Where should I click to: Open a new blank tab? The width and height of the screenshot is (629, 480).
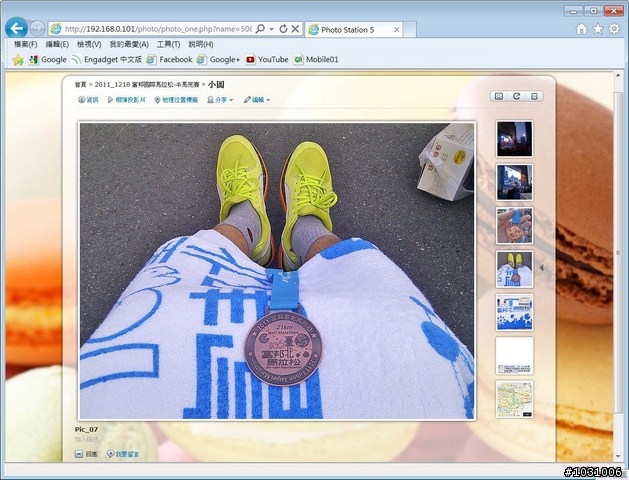click(x=410, y=30)
